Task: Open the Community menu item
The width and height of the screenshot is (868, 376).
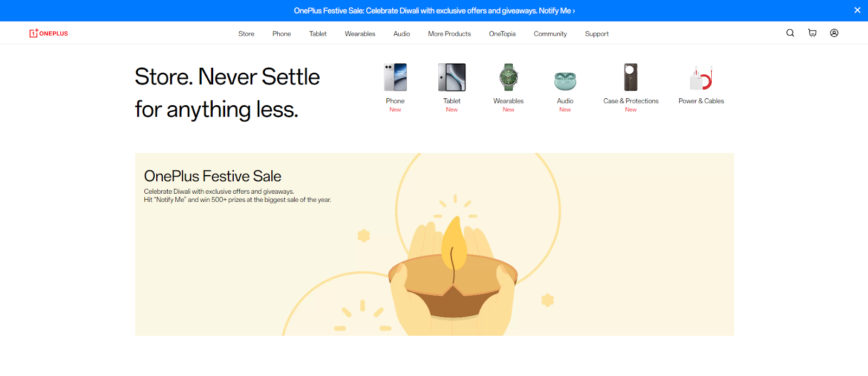Action: [x=550, y=34]
